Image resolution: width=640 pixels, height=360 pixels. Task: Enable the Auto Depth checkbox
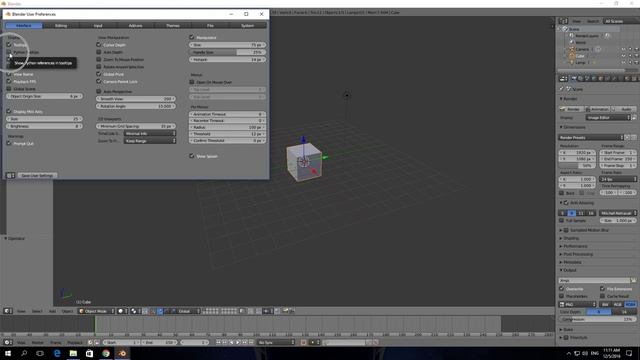(99, 52)
